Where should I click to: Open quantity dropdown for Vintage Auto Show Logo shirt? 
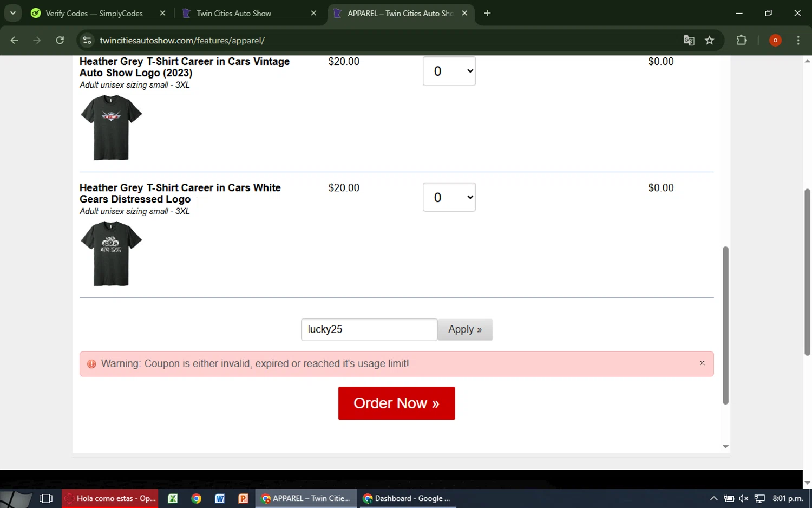449,71
